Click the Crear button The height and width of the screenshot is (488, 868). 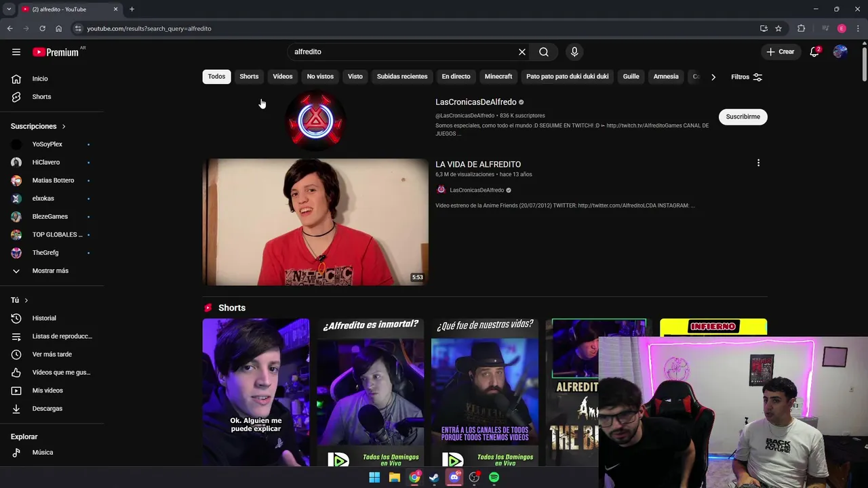[780, 52]
